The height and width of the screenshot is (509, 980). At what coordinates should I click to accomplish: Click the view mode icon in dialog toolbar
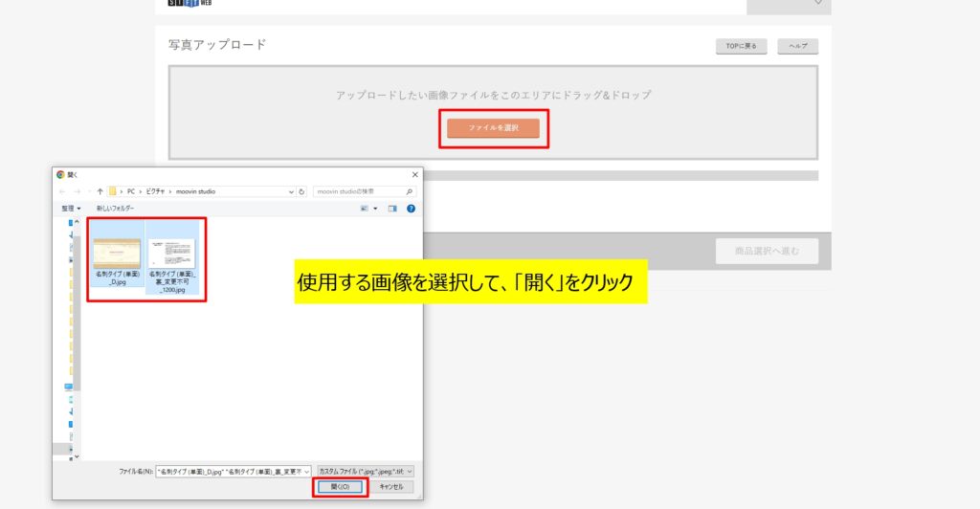tap(365, 208)
